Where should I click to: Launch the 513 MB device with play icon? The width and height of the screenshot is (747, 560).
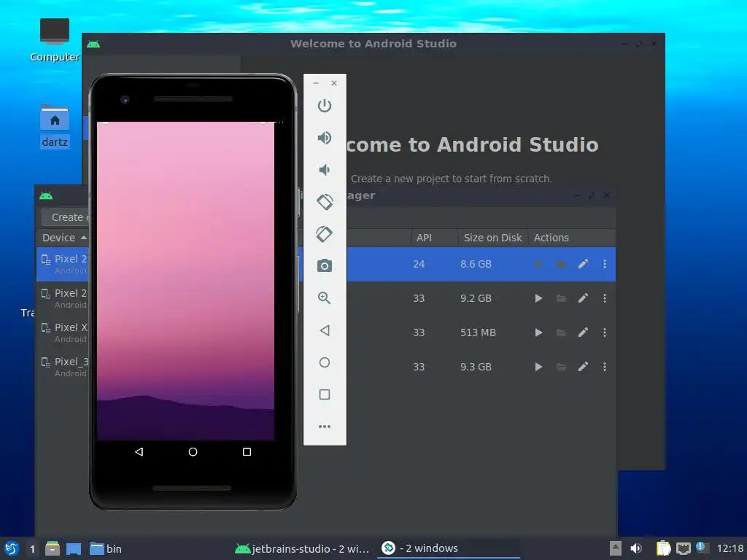pos(538,332)
